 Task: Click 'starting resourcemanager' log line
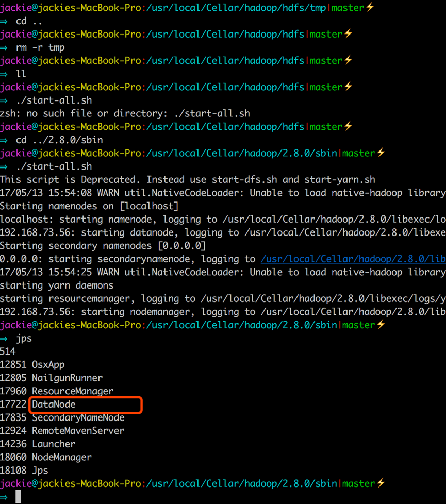[223, 299]
